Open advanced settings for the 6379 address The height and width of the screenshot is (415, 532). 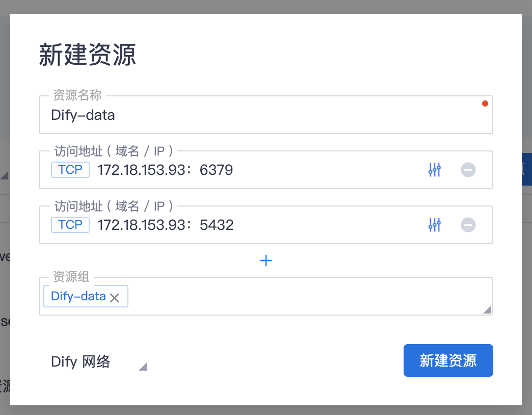[x=434, y=170]
